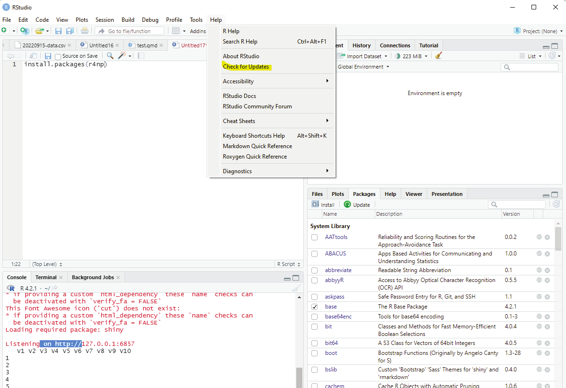Image resolution: width=566 pixels, height=388 pixels.
Task: Select Check for Updates in Help menu
Action: tap(246, 67)
